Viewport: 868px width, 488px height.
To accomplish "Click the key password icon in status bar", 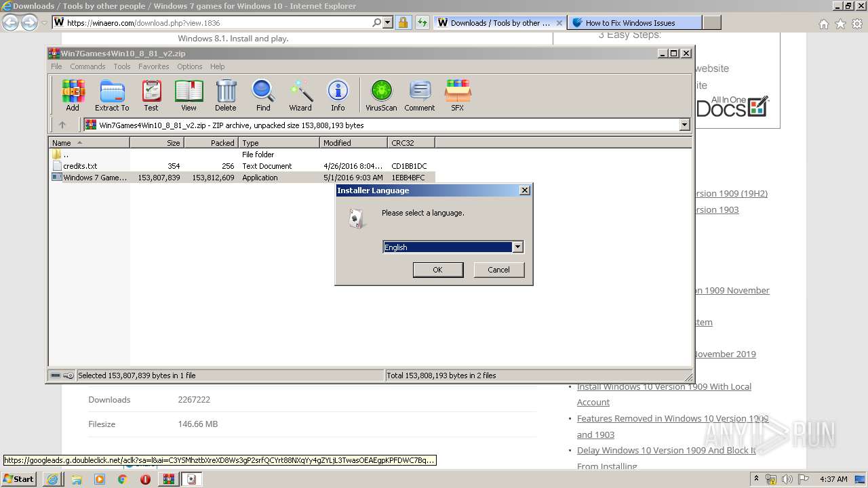I will [x=68, y=375].
